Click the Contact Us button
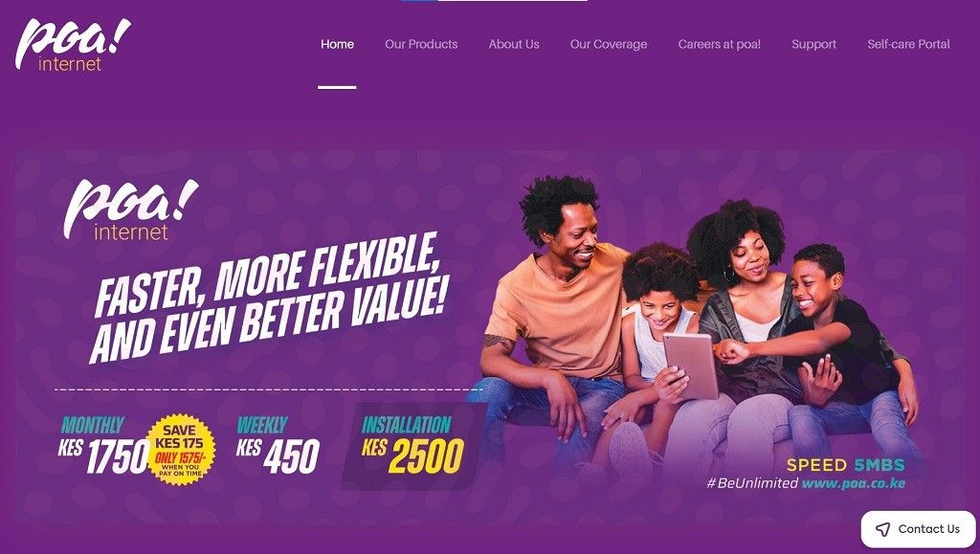The height and width of the screenshot is (554, 980). click(918, 529)
